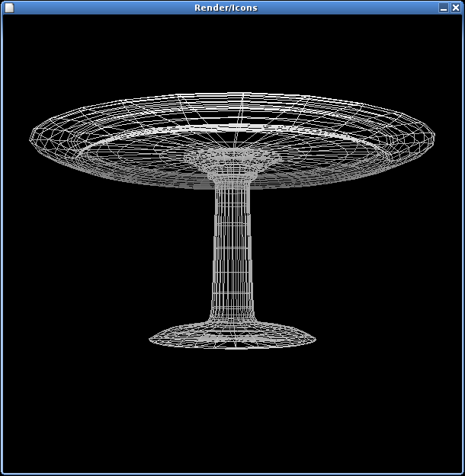The height and width of the screenshot is (476, 465).
Task: Click the Render/Icons title text
Action: point(226,8)
